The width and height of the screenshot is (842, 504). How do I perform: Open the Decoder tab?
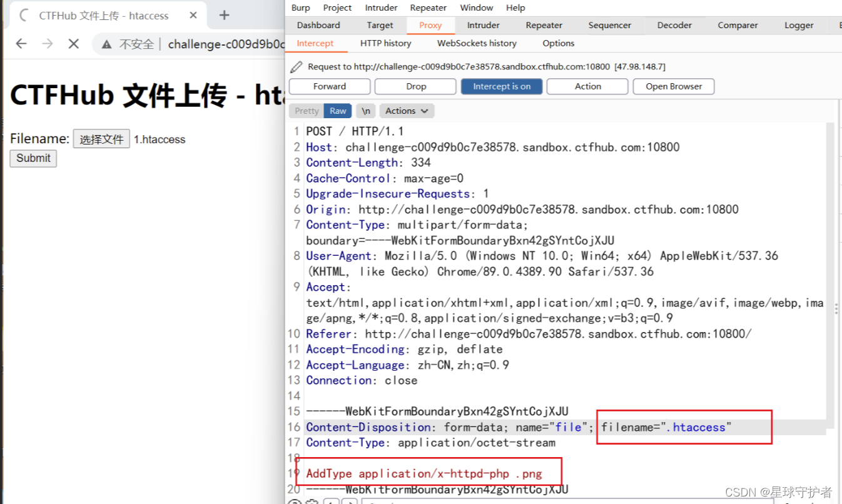(674, 25)
